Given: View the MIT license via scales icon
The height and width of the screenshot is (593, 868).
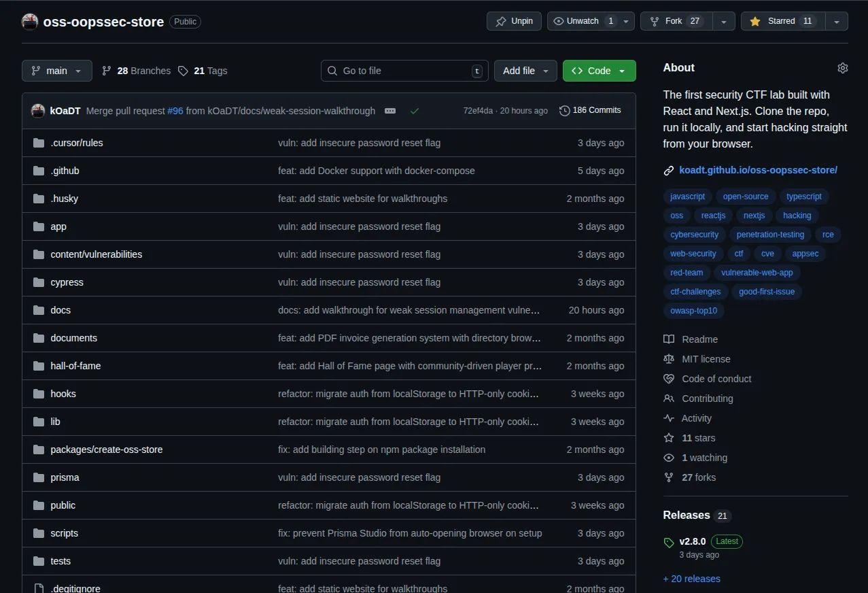Looking at the screenshot, I should [669, 358].
